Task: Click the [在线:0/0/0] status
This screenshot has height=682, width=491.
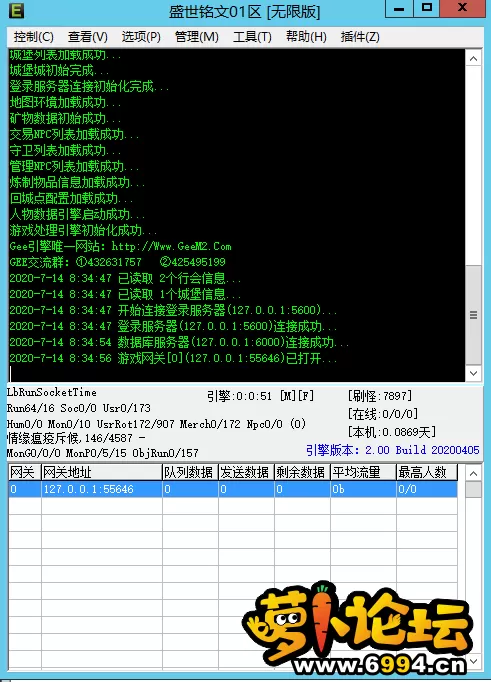Action: coord(383,414)
